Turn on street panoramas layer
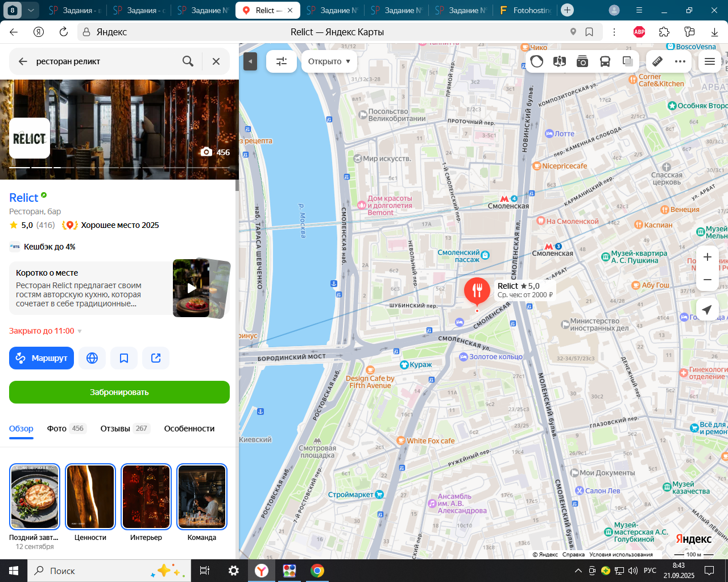728x582 pixels. point(560,61)
